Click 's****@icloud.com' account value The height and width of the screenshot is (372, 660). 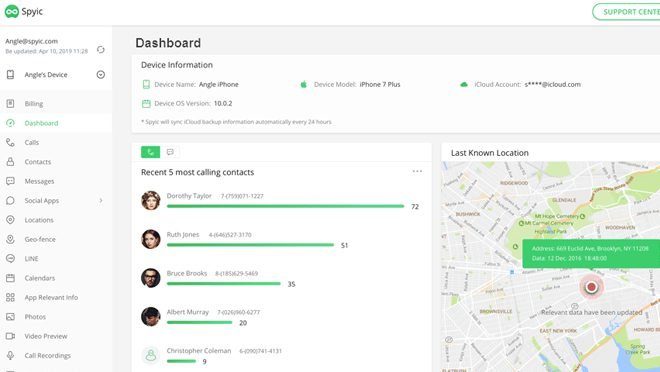(553, 85)
